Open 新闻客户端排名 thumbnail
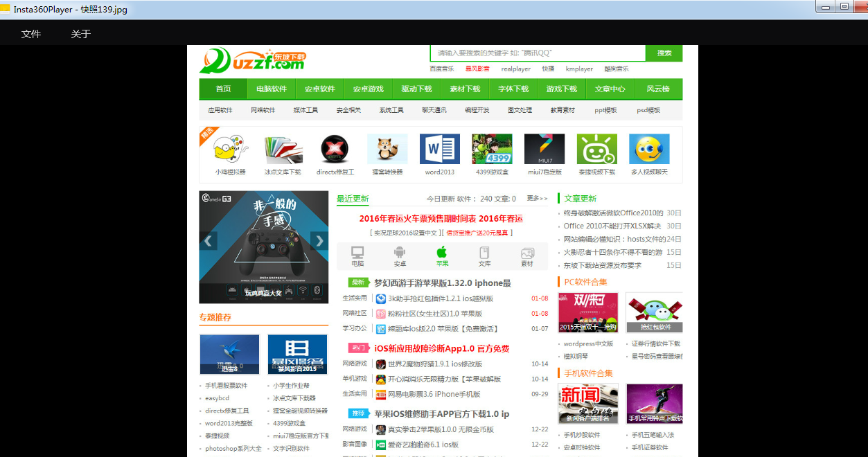The height and width of the screenshot is (457, 868). (x=588, y=404)
